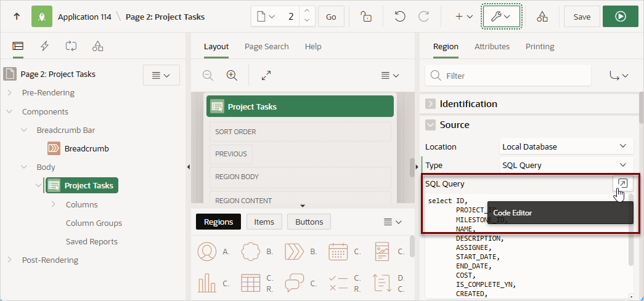Viewport: 644px width, 301px height.
Task: Open the Page Search tab
Action: point(267,47)
